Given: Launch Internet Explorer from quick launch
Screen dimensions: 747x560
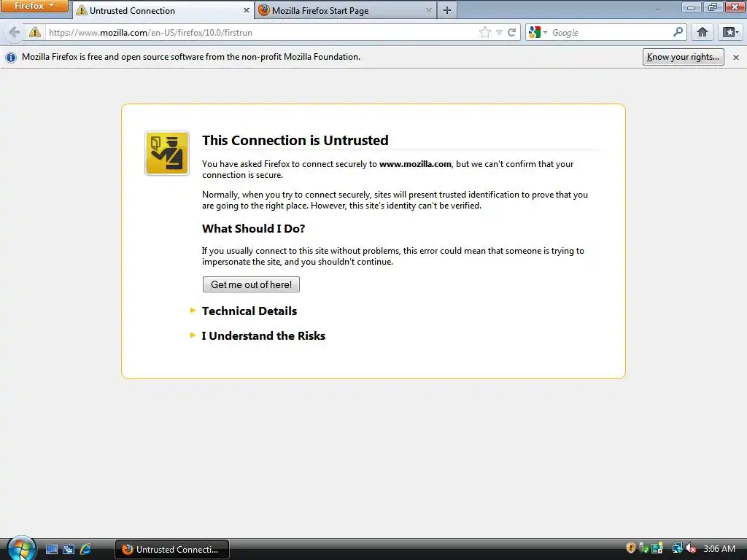Looking at the screenshot, I should pos(86,549).
